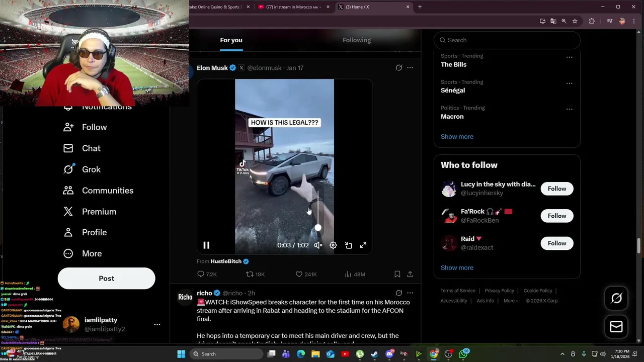Follow Raid
Viewport: 644px width, 362px height.
pos(557,243)
